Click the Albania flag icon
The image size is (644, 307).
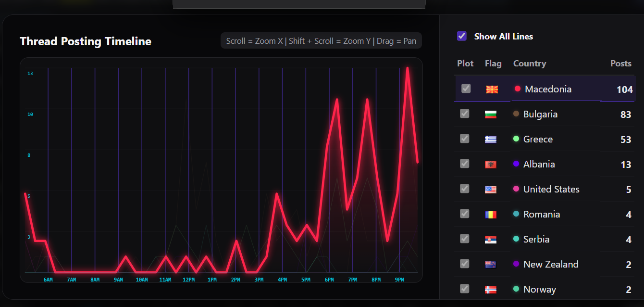491,165
